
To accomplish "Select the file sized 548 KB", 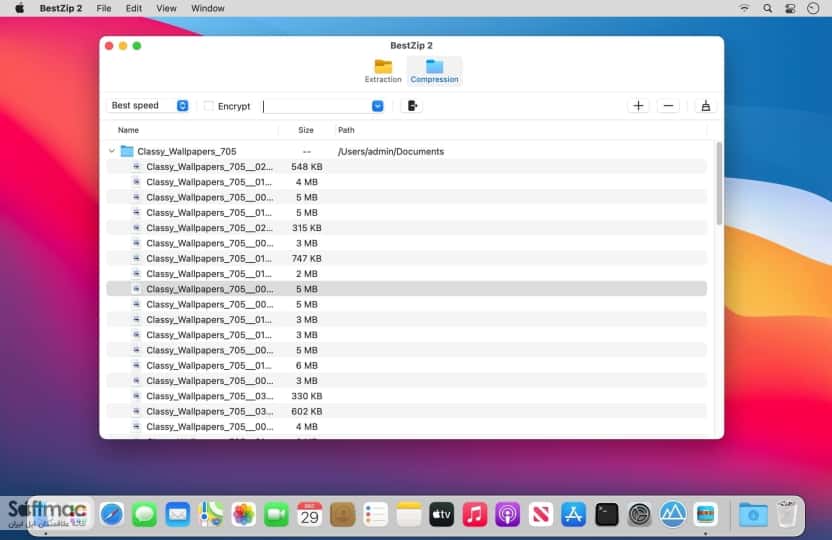I will (x=406, y=167).
